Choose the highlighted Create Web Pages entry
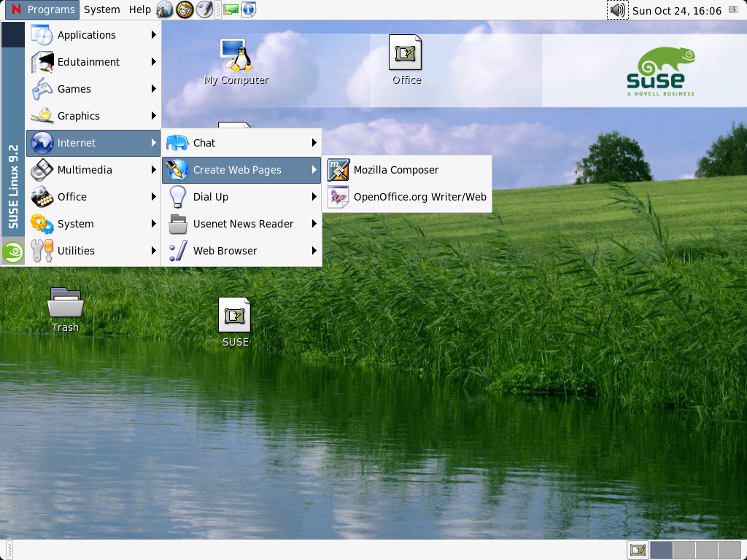 pyautogui.click(x=241, y=170)
